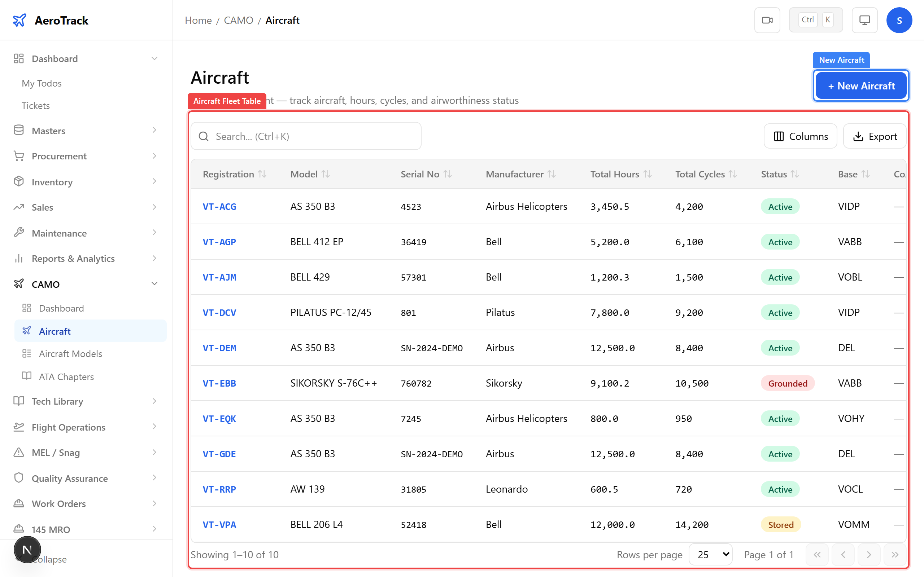The image size is (924, 577).
Task: Open the Rows per page dropdown
Action: point(710,554)
